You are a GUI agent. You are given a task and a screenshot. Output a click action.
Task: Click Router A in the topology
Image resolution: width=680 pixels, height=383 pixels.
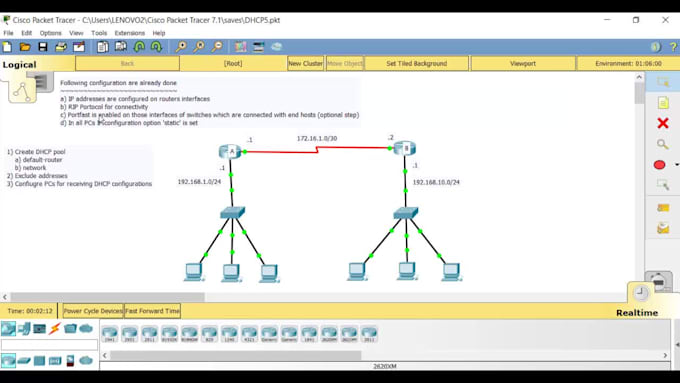click(230, 151)
